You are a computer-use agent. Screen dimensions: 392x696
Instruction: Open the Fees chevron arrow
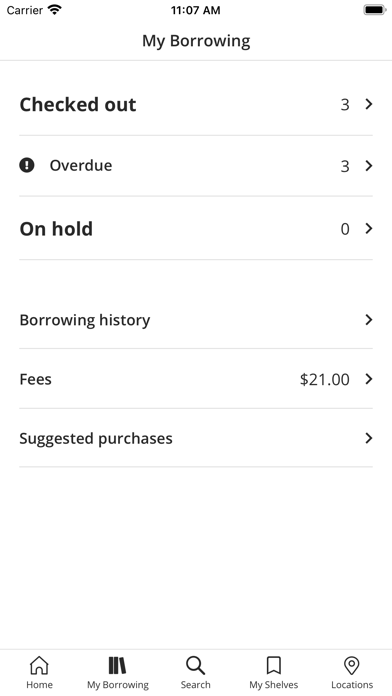point(368,379)
